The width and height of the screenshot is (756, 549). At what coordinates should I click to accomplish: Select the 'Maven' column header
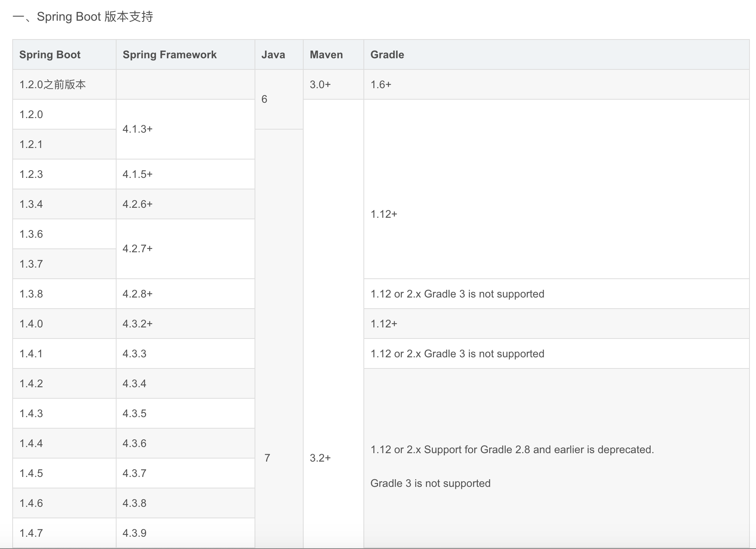point(334,54)
